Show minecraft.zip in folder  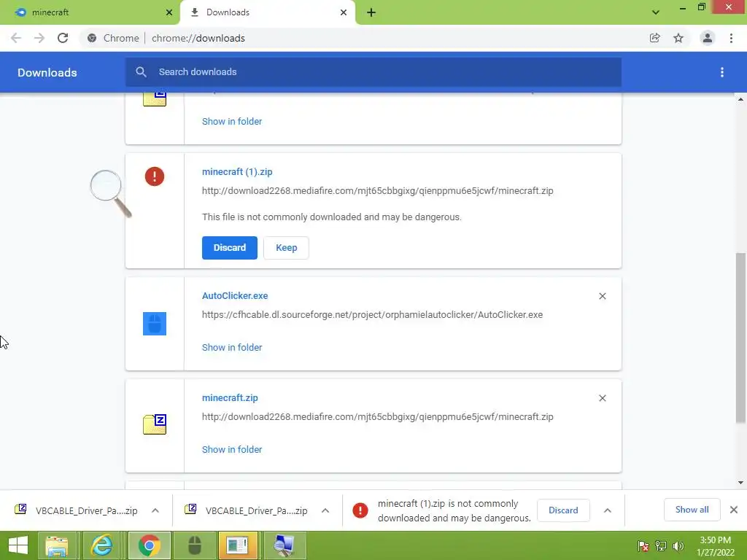tap(232, 449)
